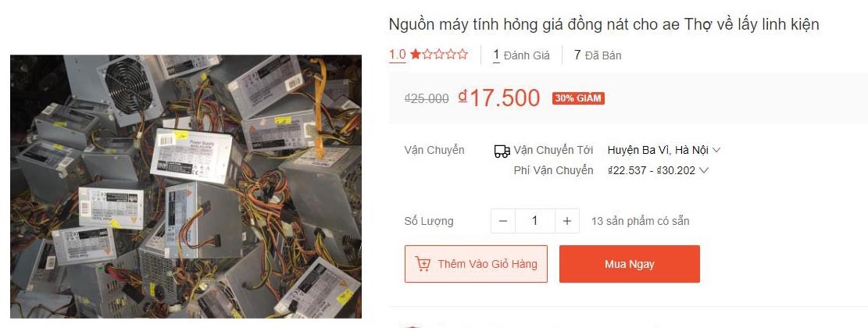
Task: Open the chevron next to Hà Nội
Action: (x=716, y=150)
